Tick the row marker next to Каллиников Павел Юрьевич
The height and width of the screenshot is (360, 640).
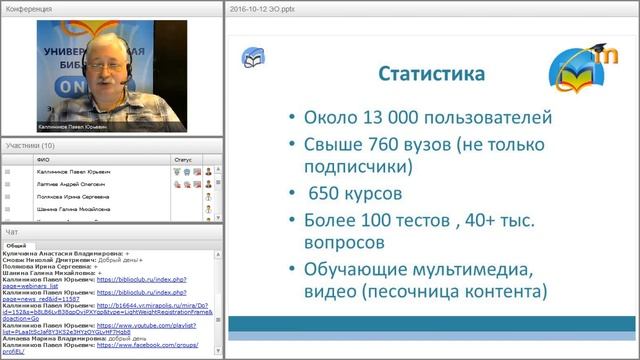click(7, 172)
